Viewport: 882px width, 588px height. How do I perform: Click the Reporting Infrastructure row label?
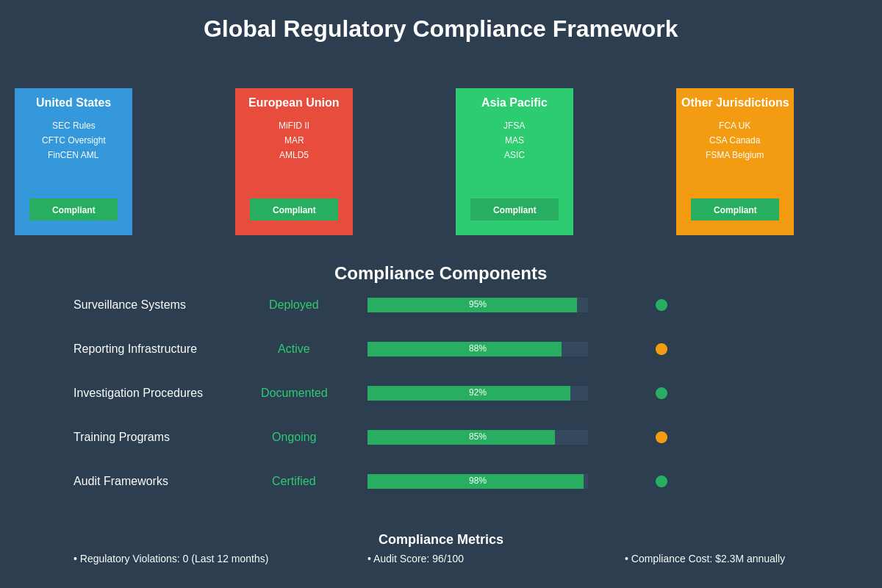[x=135, y=349]
